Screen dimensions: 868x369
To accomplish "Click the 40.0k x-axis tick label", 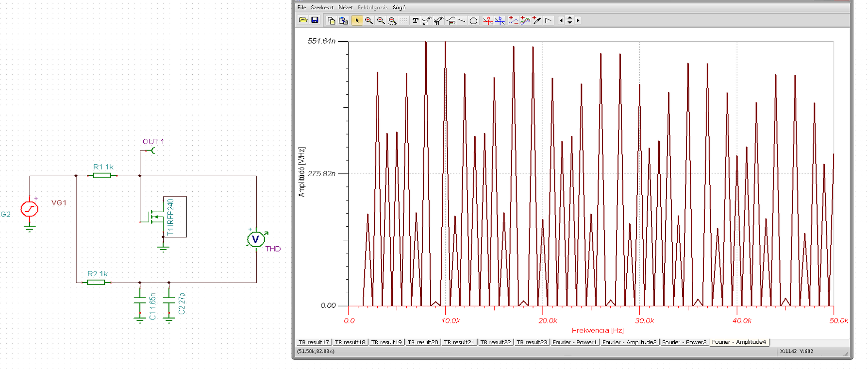I will (742, 321).
